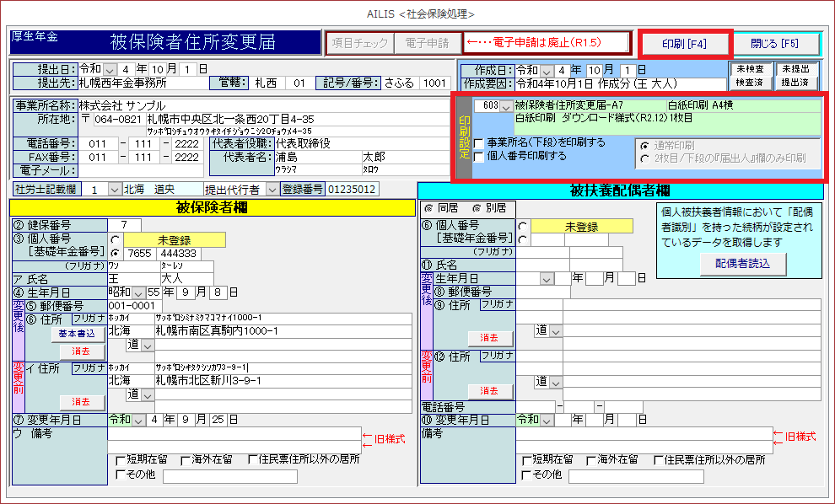Open the 603 print form dropdown
The height and width of the screenshot is (504, 835).
[506, 107]
